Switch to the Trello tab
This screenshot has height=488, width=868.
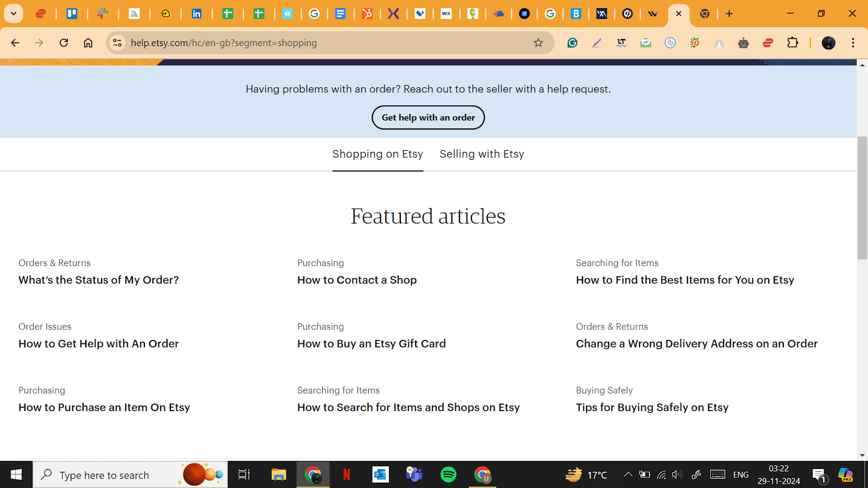[72, 14]
